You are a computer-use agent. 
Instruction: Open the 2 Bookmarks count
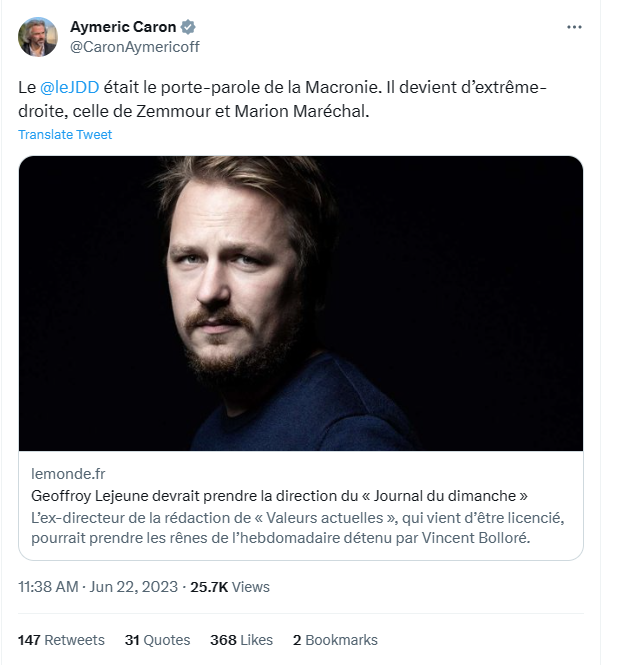[x=335, y=640]
